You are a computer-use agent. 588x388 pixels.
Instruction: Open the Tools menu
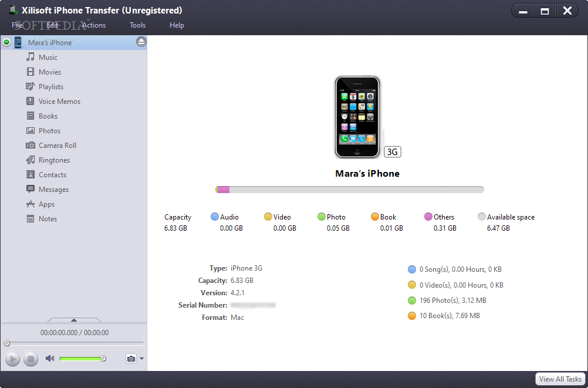138,25
